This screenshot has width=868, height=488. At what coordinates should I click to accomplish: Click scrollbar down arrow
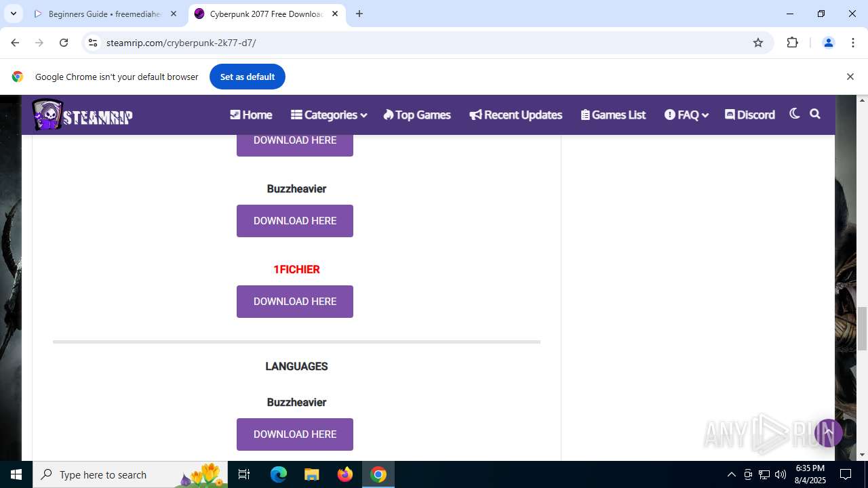(863, 455)
